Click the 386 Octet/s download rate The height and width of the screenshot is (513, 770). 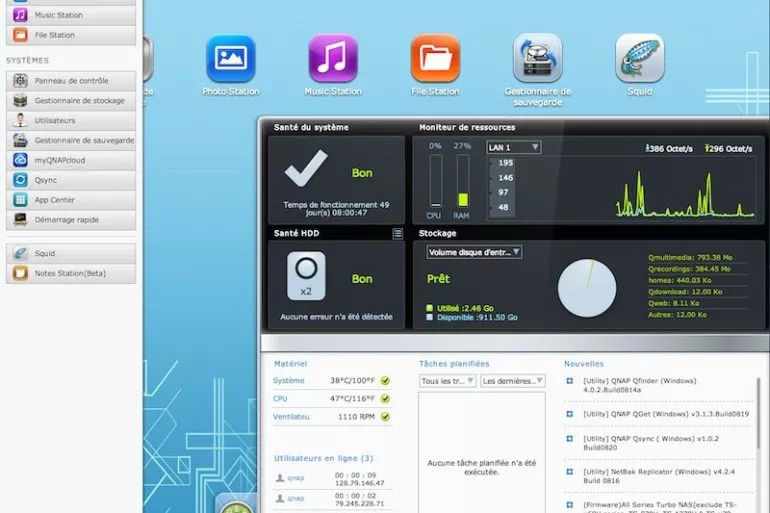[669, 148]
